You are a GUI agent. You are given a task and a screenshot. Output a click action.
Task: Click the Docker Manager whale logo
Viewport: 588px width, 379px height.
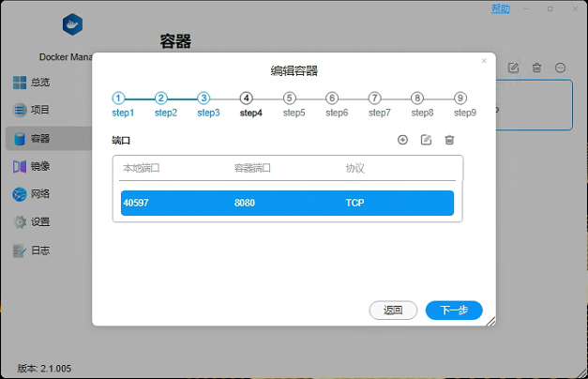click(72, 24)
